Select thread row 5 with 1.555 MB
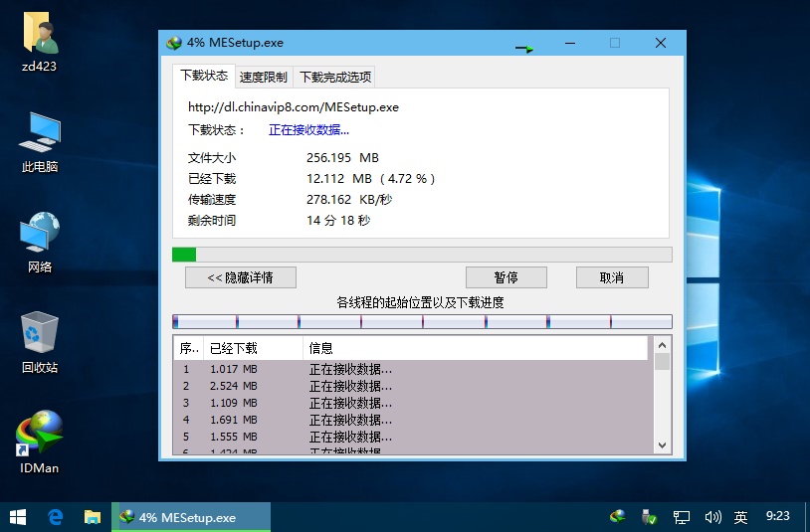Image resolution: width=810 pixels, height=532 pixels. [x=413, y=438]
